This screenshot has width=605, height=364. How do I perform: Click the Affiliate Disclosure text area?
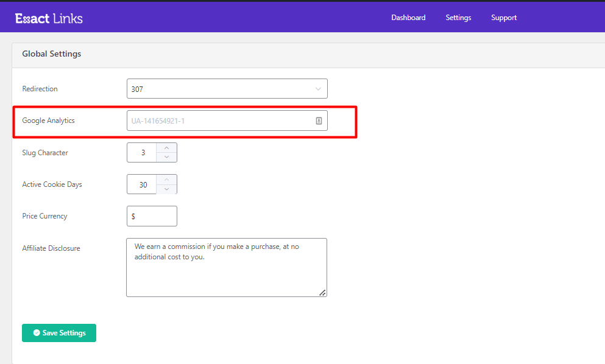227,268
